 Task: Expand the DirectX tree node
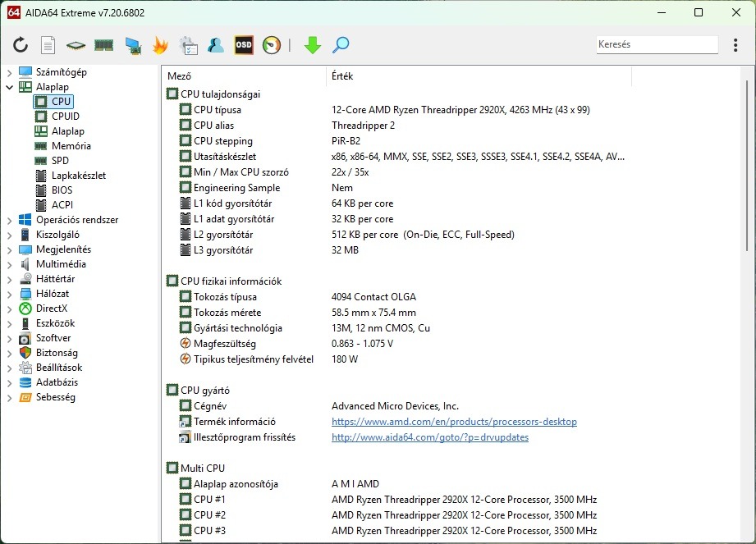pyautogui.click(x=9, y=309)
